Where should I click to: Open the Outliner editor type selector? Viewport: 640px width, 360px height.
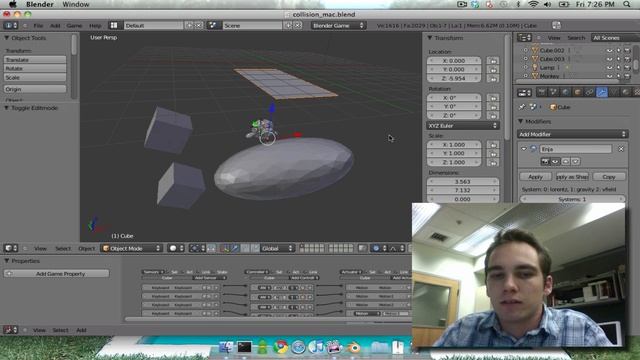pyautogui.click(x=524, y=38)
